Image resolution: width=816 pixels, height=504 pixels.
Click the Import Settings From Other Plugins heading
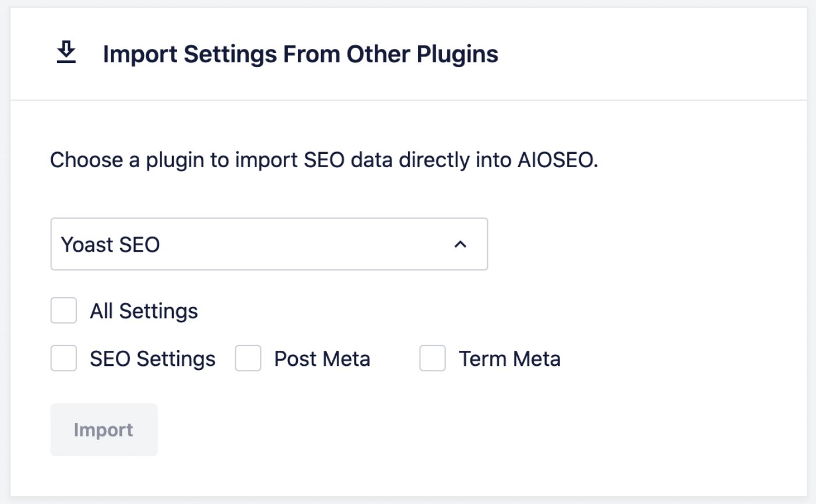point(301,54)
